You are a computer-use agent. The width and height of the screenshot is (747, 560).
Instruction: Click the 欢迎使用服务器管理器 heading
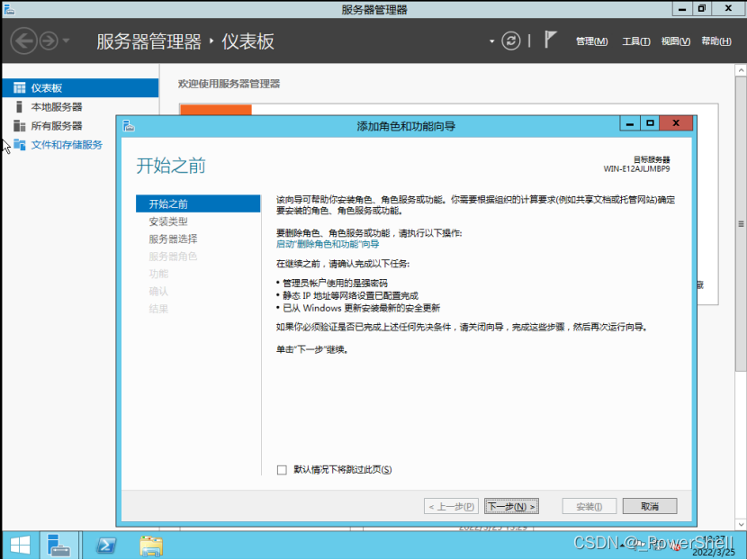(229, 84)
